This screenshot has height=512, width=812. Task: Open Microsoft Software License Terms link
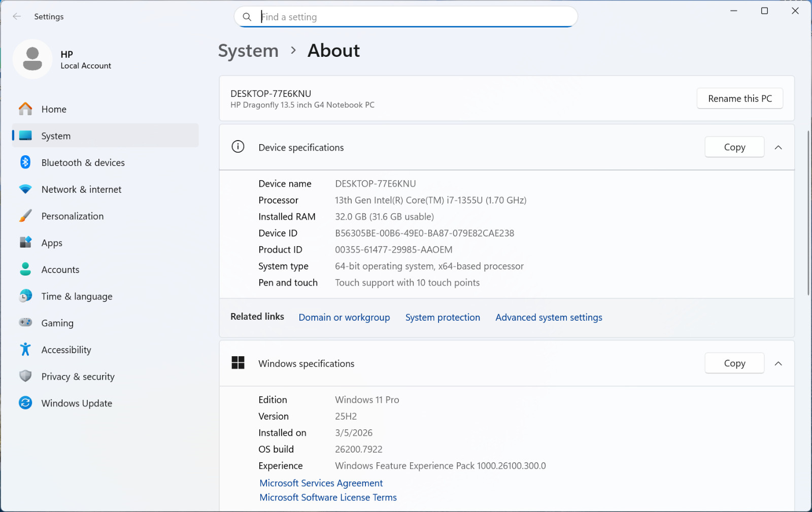point(328,497)
